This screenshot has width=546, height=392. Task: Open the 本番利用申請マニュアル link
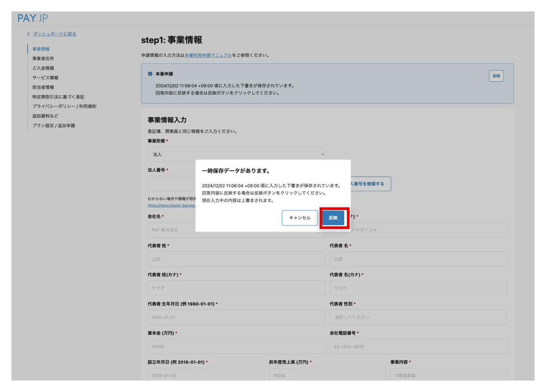pyautogui.click(x=208, y=55)
